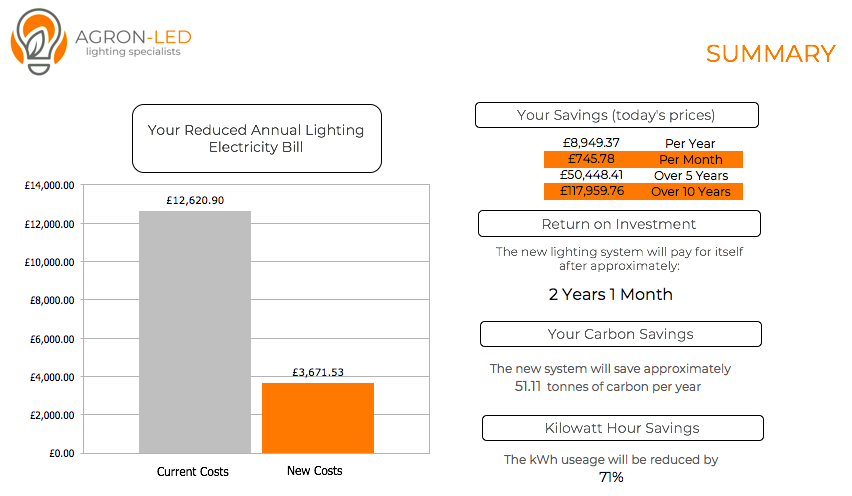Click the Agron-LED lightbulb logo icon
Image resolution: width=852 pixels, height=496 pixels.
[x=39, y=42]
